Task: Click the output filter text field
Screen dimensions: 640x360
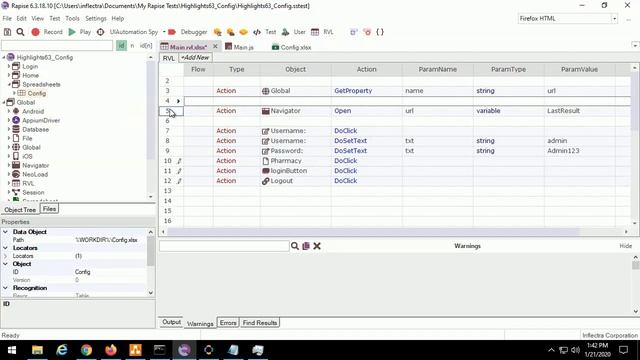Action: point(224,246)
